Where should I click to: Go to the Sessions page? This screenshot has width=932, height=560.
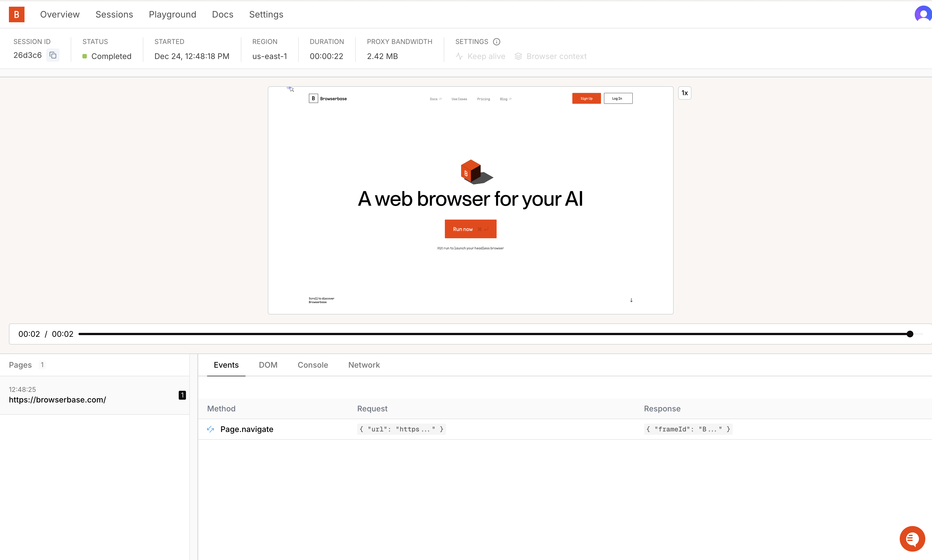[114, 14]
